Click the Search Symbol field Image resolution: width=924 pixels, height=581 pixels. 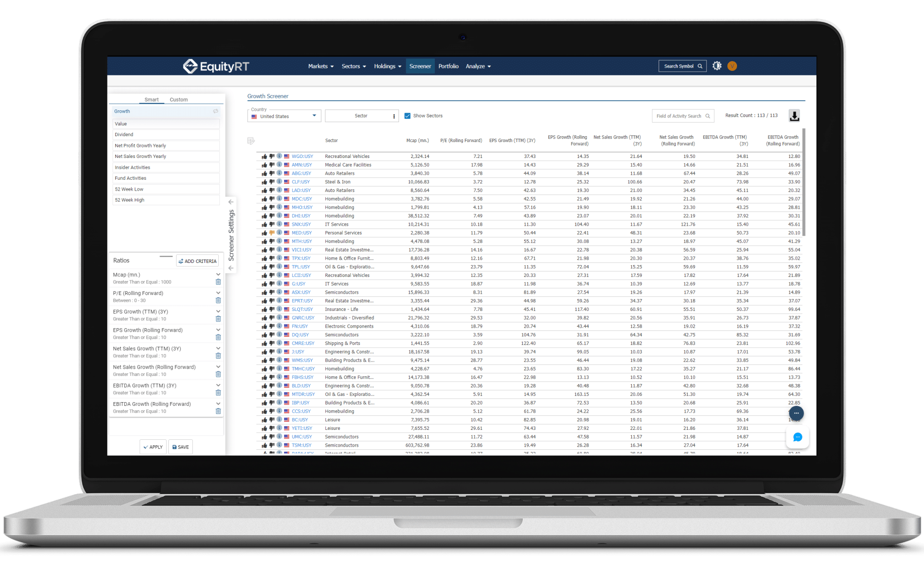pos(683,66)
